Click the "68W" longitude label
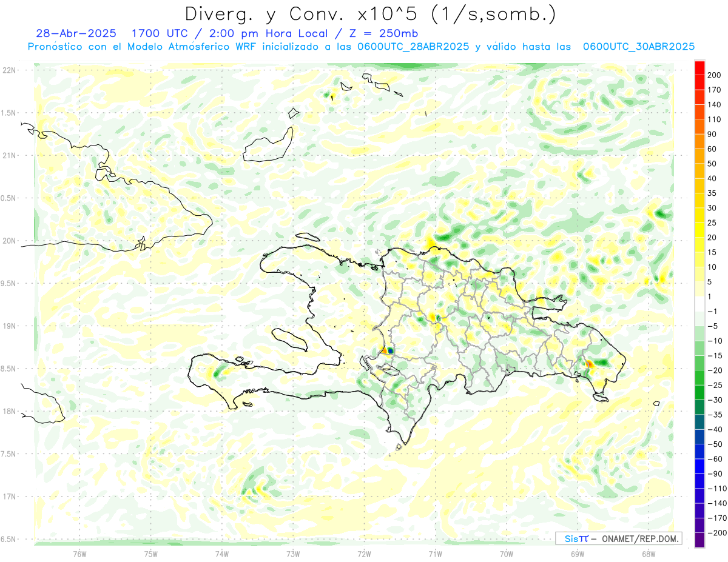This screenshot has width=728, height=562. (x=649, y=554)
